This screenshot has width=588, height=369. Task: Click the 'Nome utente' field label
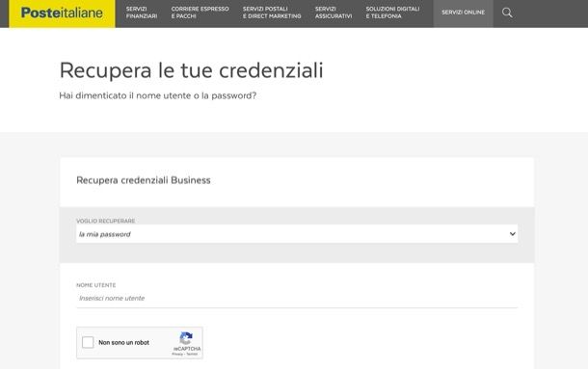[96, 285]
